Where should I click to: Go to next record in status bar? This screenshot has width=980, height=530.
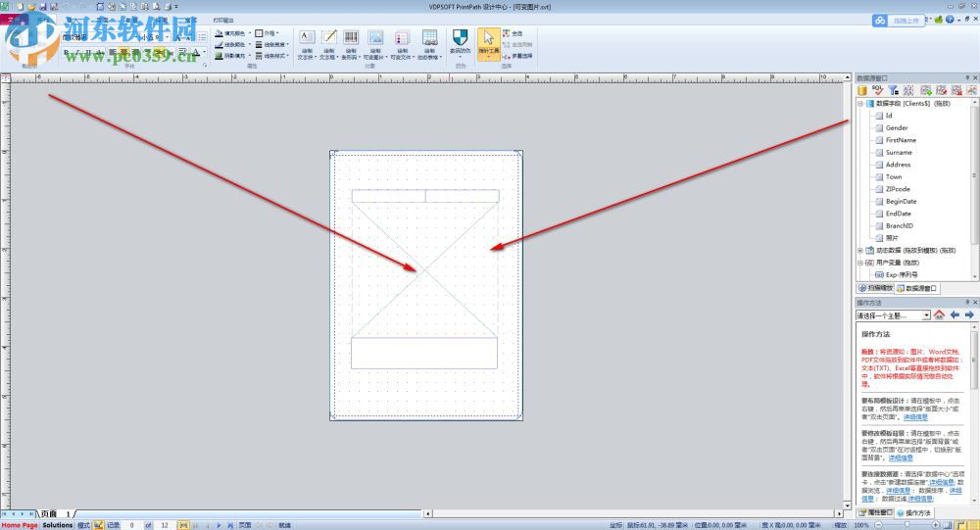219,526
